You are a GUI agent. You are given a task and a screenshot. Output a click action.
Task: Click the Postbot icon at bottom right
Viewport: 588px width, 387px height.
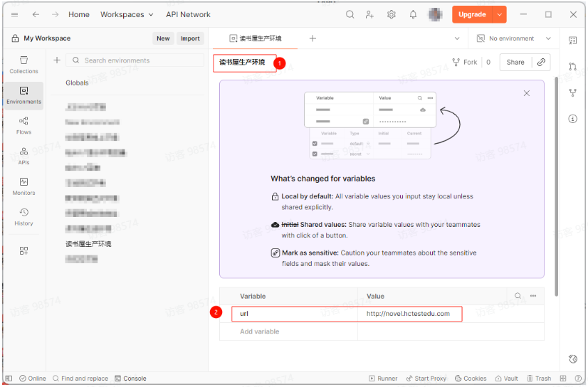[x=572, y=359]
